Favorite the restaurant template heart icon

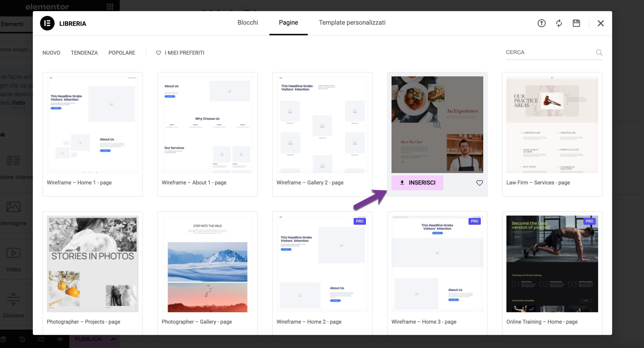pyautogui.click(x=479, y=183)
